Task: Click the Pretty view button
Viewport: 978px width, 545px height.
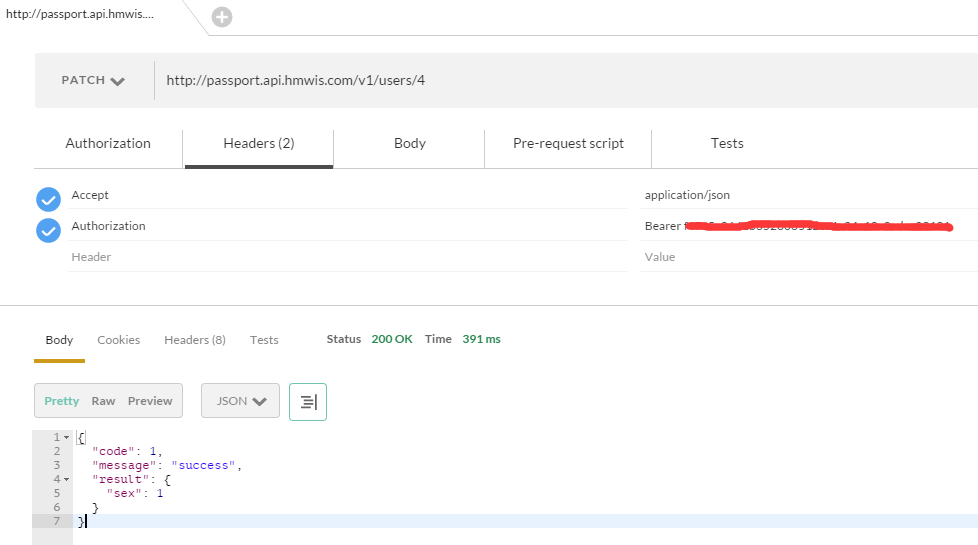Action: tap(61, 401)
